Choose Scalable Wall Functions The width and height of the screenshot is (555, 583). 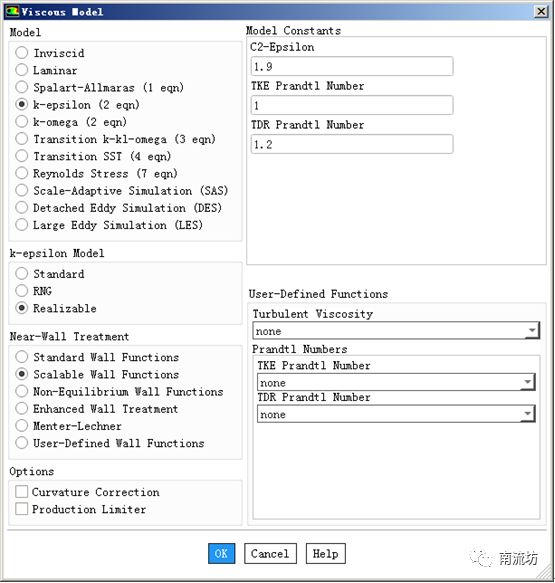22,374
